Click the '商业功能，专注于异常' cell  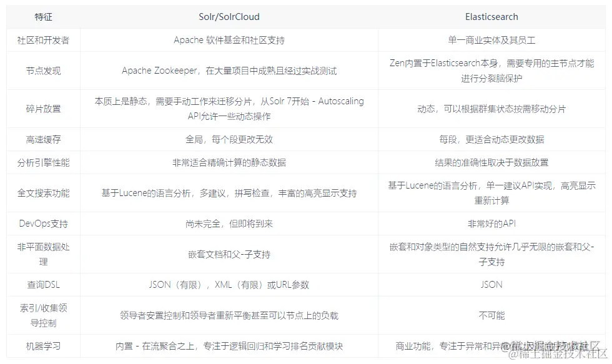click(x=491, y=346)
